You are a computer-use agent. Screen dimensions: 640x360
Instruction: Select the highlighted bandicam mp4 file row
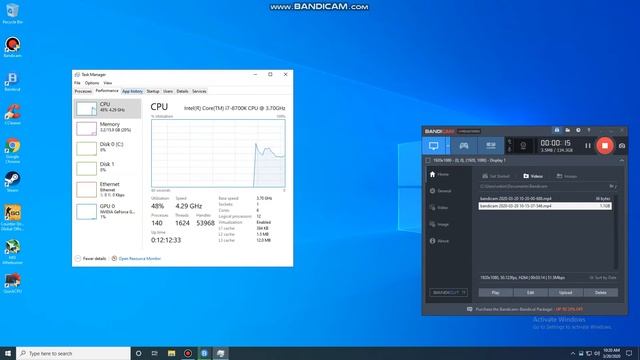(x=545, y=206)
